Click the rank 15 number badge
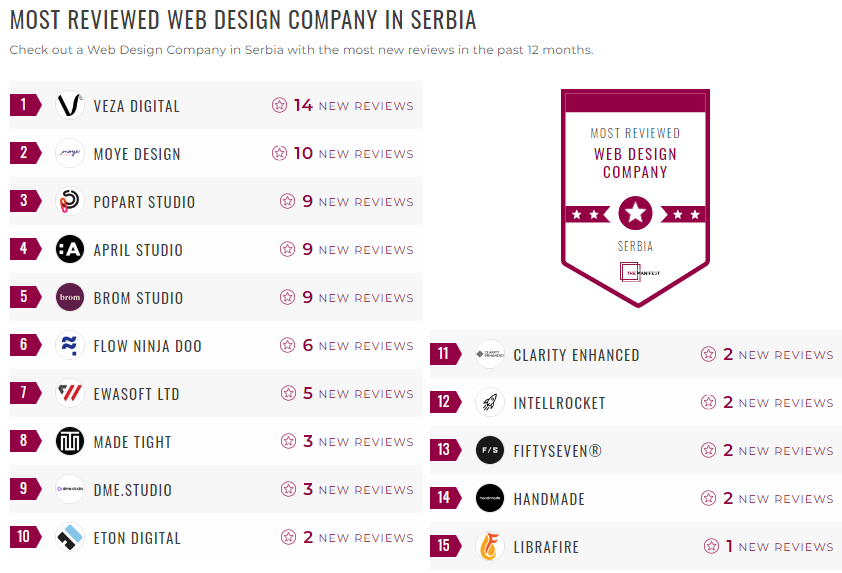Viewport: 842px width, 573px height. pos(444,547)
